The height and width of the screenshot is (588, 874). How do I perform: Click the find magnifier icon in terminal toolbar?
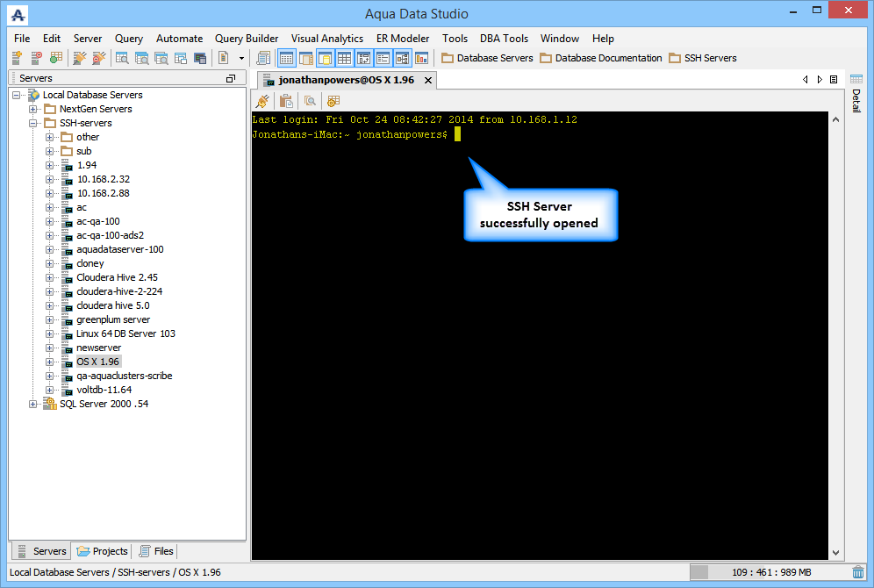coord(310,101)
